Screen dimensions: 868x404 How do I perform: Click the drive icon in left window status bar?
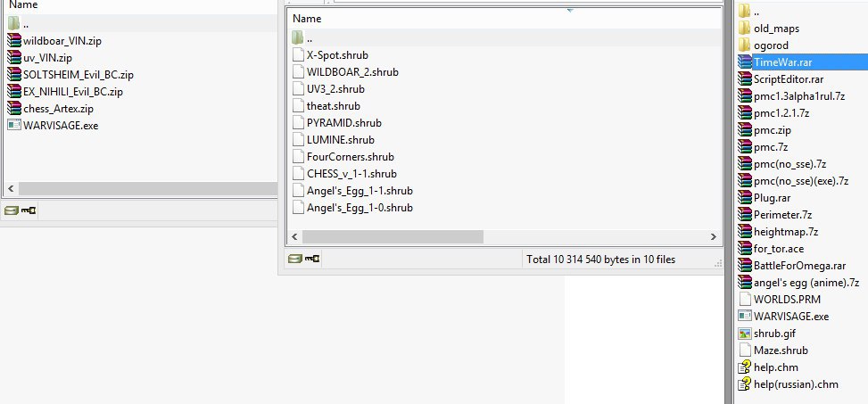coord(11,210)
